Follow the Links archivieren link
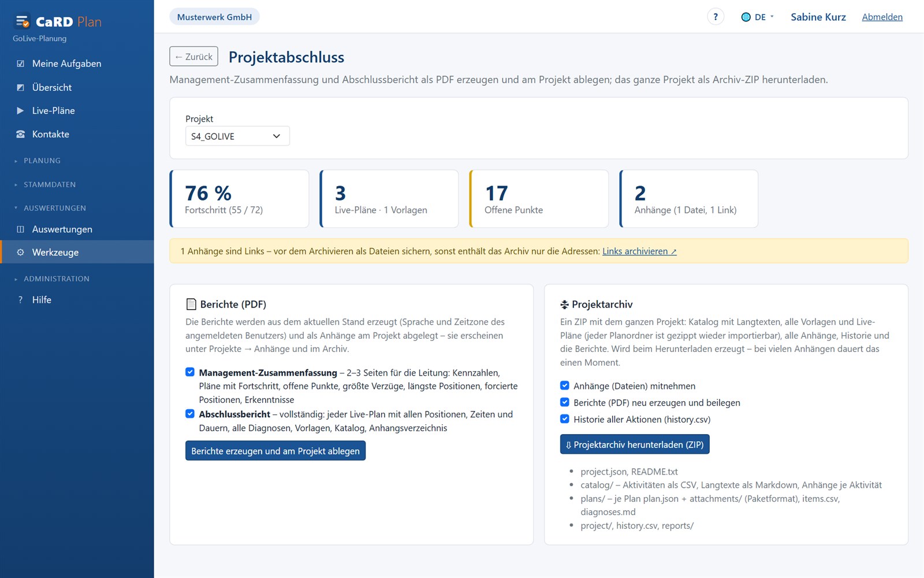 click(x=639, y=251)
